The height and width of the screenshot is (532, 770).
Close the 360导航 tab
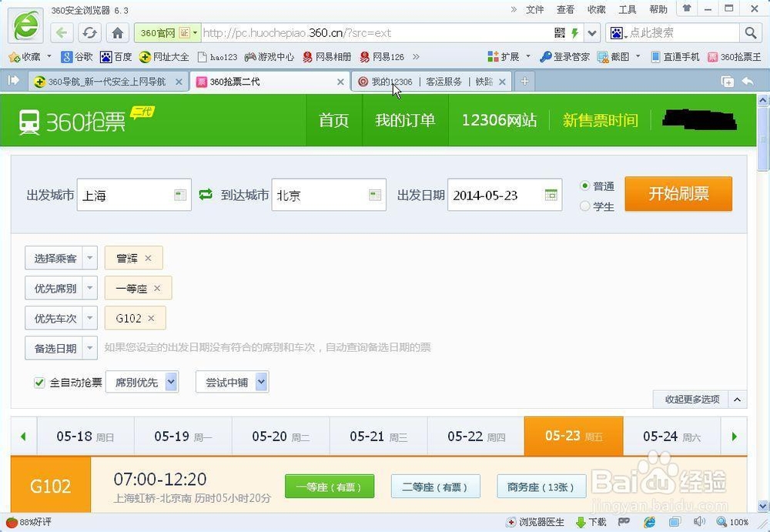179,82
